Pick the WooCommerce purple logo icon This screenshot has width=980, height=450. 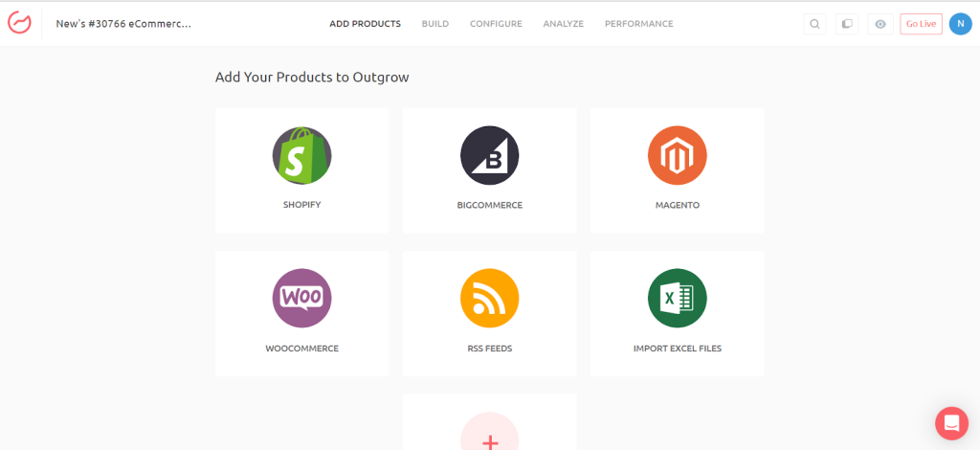tap(301, 298)
